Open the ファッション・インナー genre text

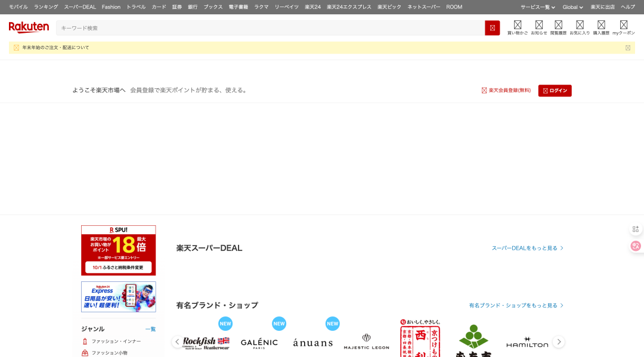[x=116, y=342]
